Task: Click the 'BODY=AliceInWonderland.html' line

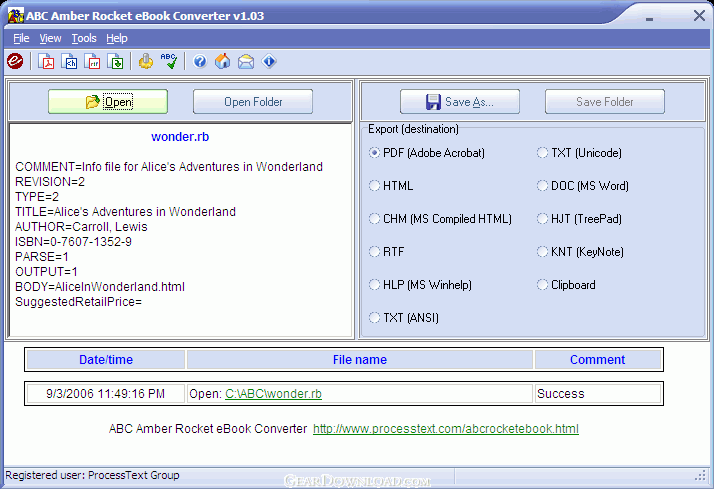Action: pos(100,287)
